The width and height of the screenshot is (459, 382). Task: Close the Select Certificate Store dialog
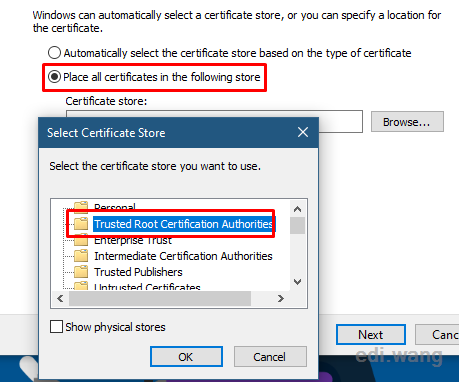303,132
